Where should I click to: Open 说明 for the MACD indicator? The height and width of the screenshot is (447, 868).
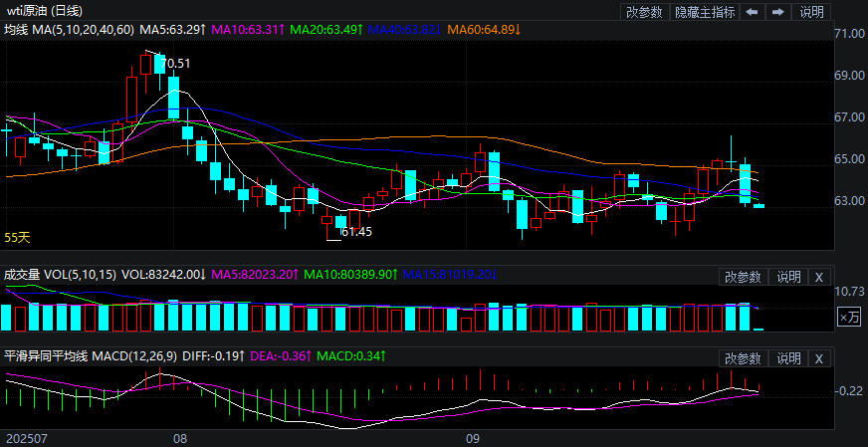tap(788, 358)
